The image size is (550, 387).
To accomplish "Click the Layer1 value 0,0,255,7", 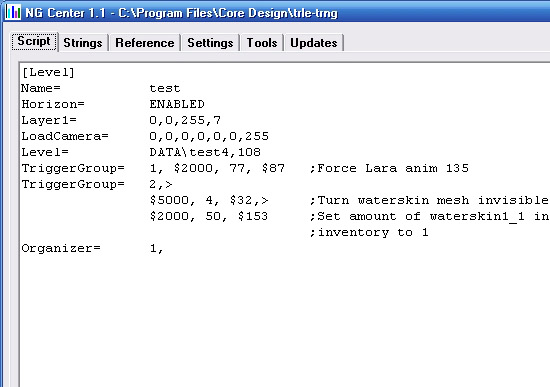I will [185, 120].
